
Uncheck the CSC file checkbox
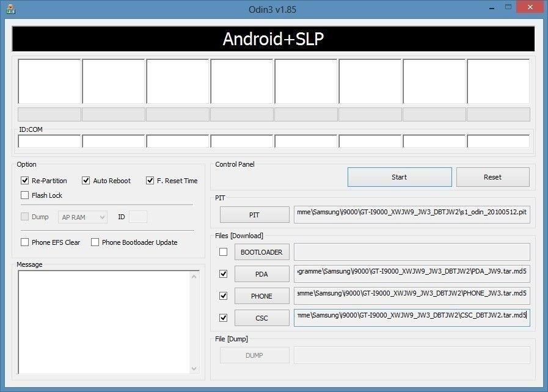click(x=223, y=318)
